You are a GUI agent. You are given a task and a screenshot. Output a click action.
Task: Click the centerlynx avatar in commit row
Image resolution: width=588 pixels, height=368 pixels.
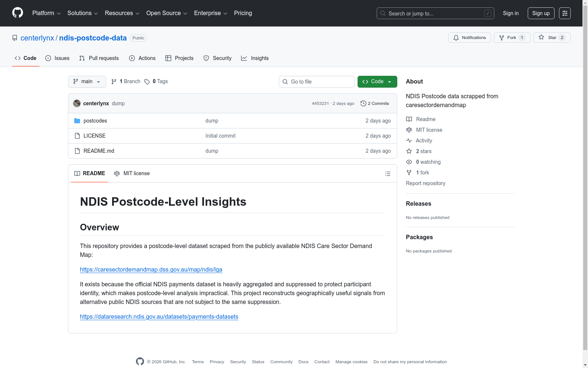point(77,103)
